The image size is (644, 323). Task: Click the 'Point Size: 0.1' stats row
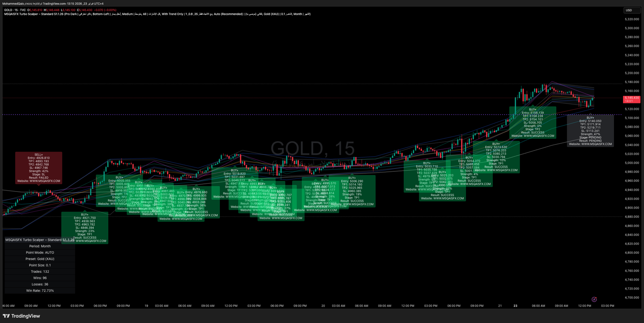tap(40, 265)
